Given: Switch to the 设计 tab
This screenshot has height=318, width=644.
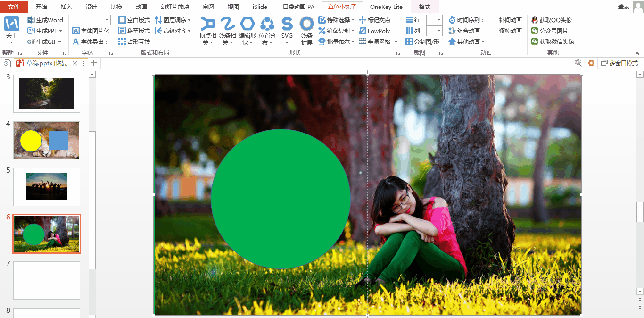Looking at the screenshot, I should coord(91,7).
